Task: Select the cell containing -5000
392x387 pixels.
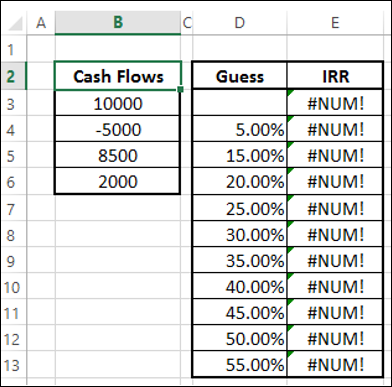Action: click(117, 129)
